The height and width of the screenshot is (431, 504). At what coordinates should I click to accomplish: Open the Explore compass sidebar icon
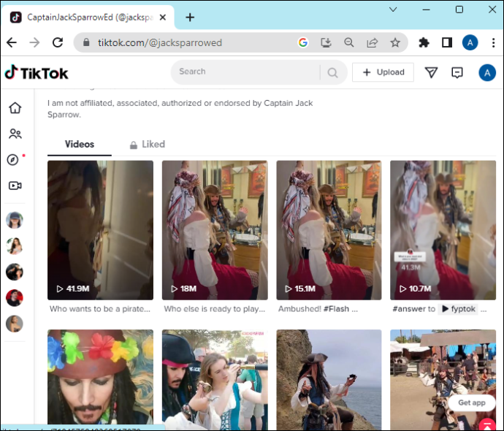[14, 160]
